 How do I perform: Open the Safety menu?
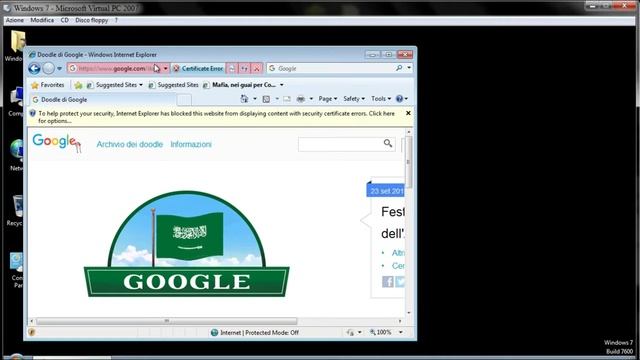[354, 99]
